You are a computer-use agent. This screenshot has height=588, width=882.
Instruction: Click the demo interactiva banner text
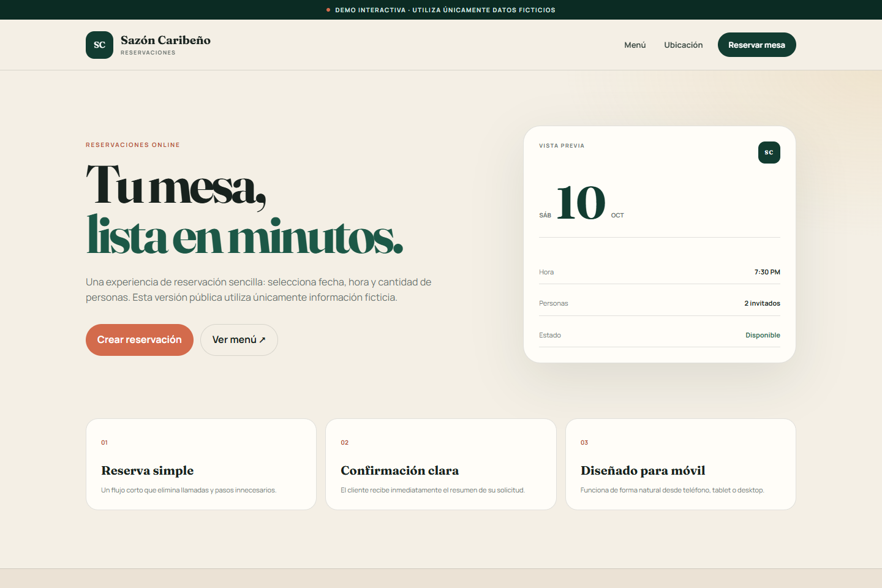[445, 10]
